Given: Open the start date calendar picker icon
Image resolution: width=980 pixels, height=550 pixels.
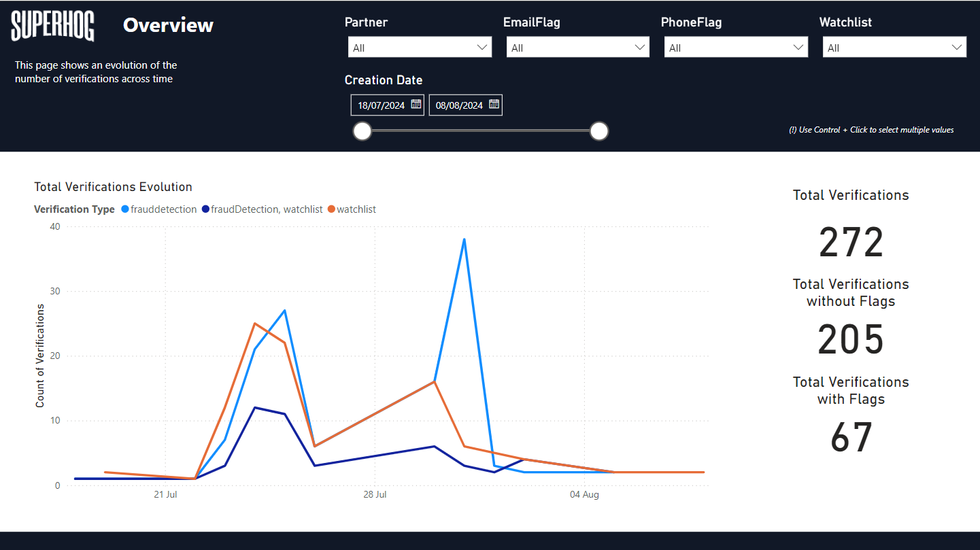Looking at the screenshot, I should pyautogui.click(x=416, y=105).
